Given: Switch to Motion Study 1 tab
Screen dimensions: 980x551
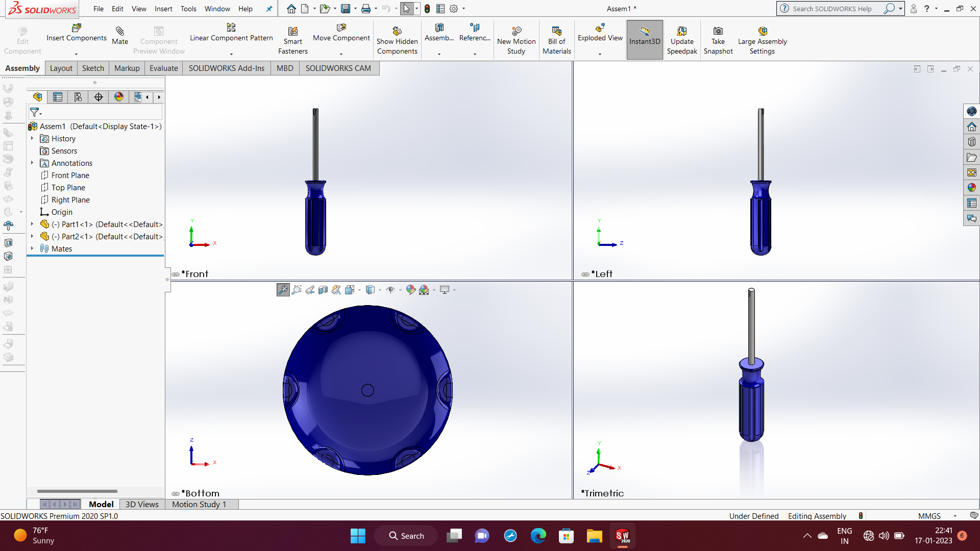Looking at the screenshot, I should coord(199,505).
